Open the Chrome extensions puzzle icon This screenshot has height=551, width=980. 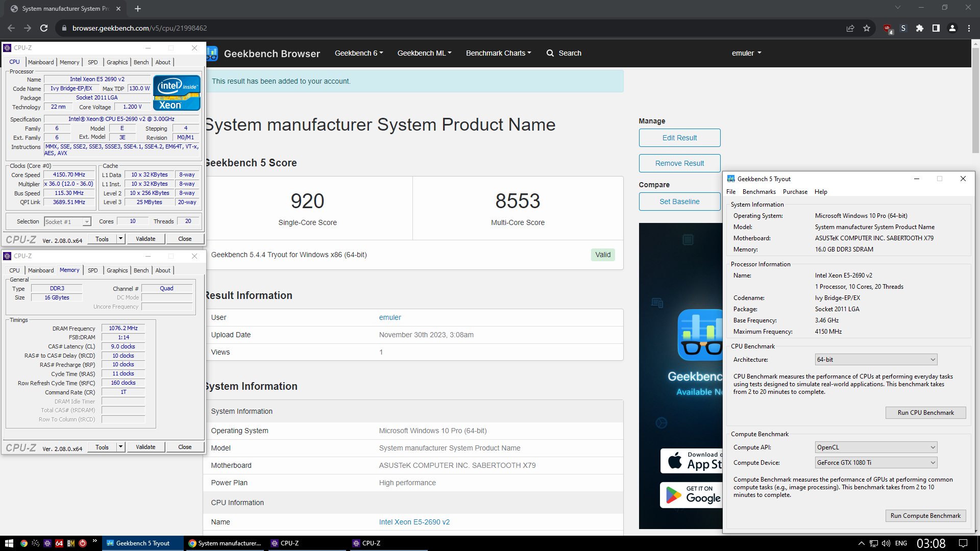coord(920,29)
